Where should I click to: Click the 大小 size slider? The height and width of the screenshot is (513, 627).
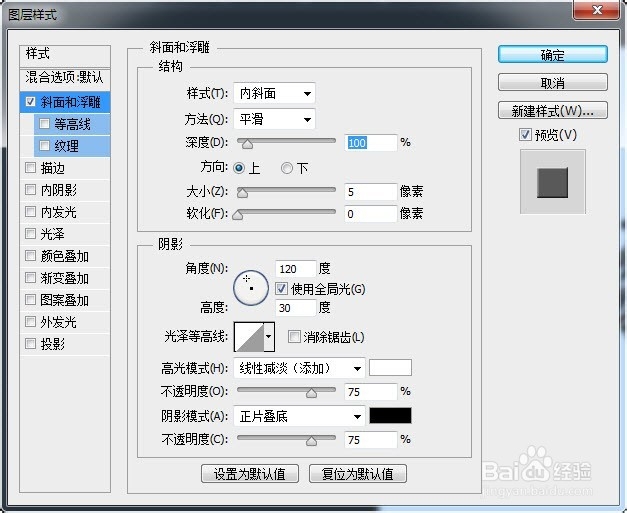tap(286, 192)
